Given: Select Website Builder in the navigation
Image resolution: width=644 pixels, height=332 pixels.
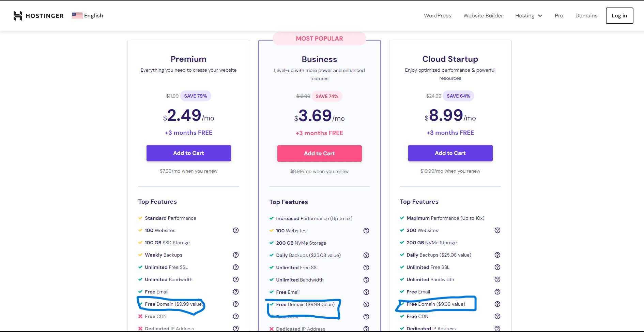Looking at the screenshot, I should (x=483, y=15).
